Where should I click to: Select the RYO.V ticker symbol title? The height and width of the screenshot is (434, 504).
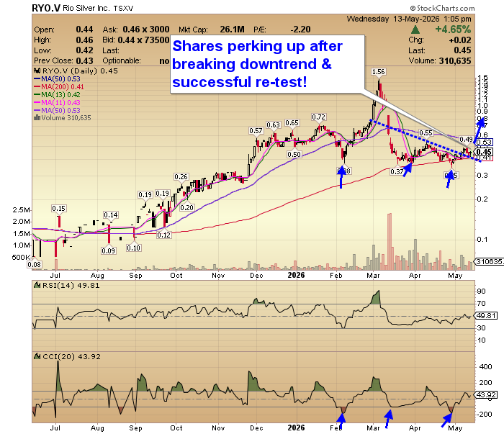click(46, 8)
